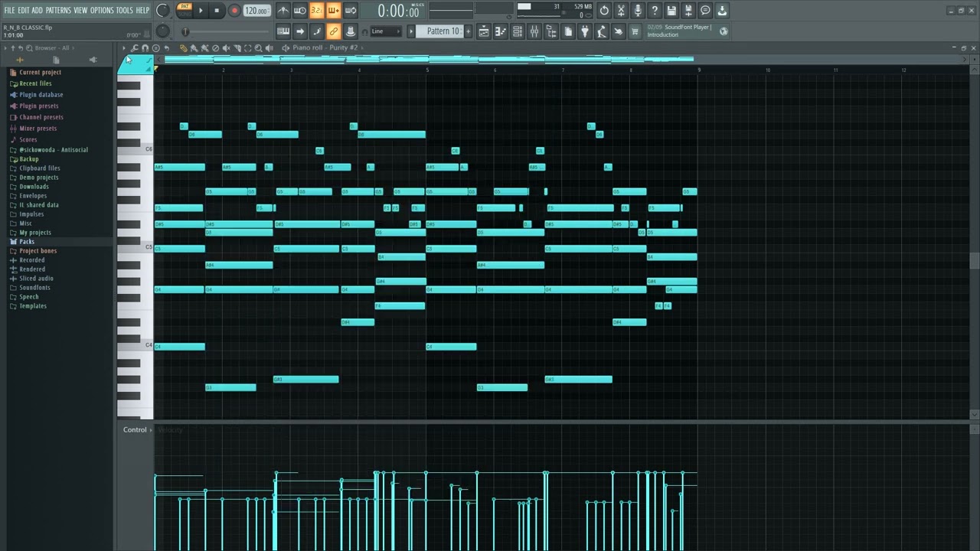The height and width of the screenshot is (551, 980).
Task: Click the Undo history icon
Action: coord(604,11)
